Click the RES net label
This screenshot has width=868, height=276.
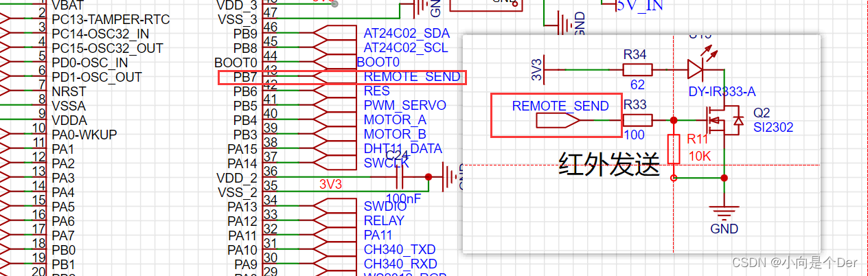click(376, 91)
